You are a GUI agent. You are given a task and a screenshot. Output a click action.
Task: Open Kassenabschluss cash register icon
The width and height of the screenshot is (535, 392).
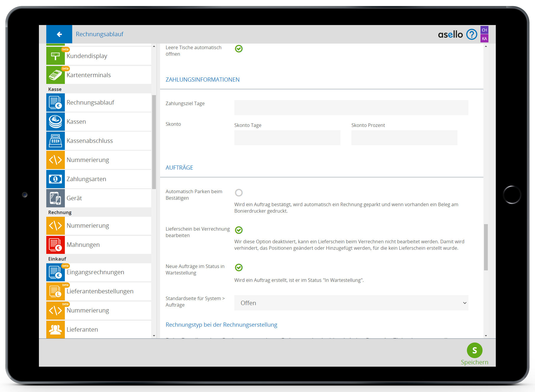point(55,141)
